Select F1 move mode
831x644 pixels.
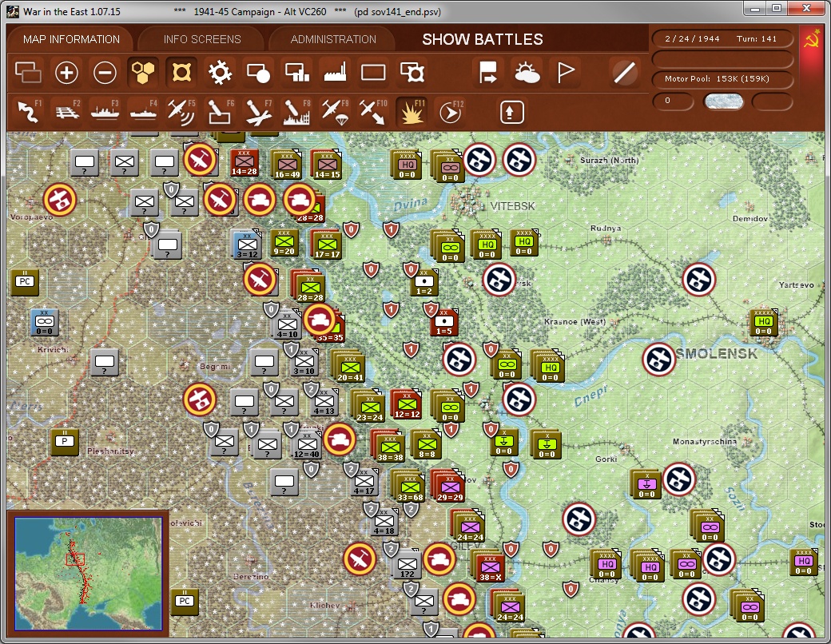[29, 111]
